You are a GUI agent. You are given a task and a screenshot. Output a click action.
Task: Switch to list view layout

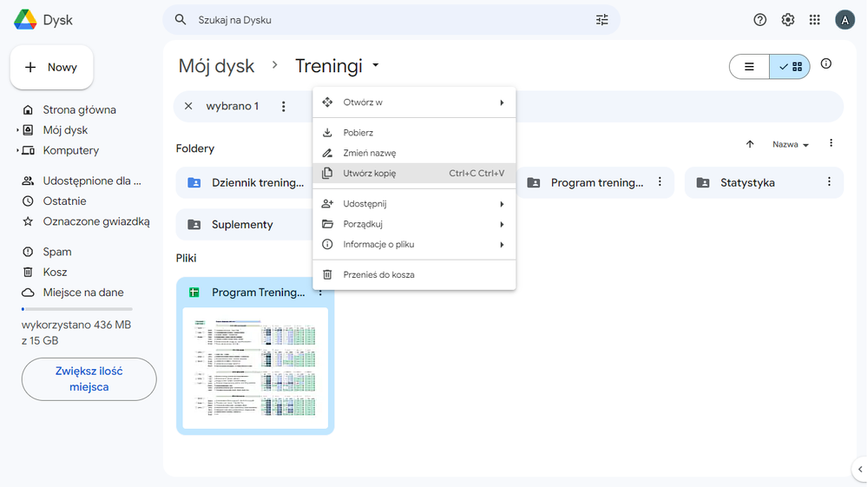(x=749, y=67)
